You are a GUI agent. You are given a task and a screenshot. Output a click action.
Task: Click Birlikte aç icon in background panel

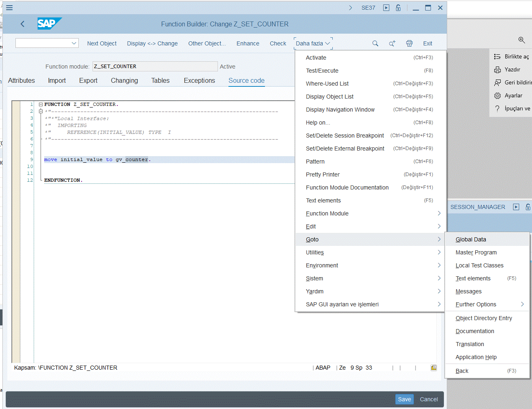(x=498, y=56)
